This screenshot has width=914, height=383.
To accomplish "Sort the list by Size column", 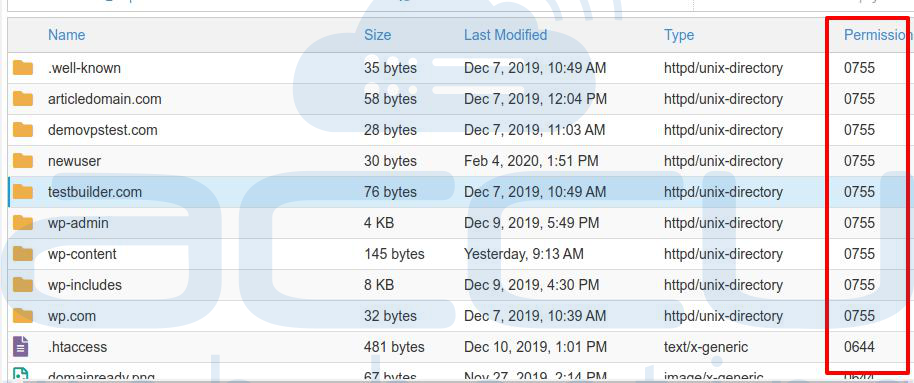I will (378, 35).
